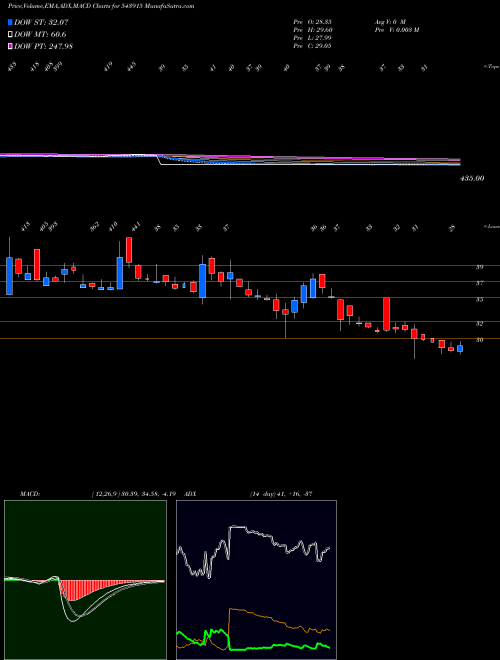Select the 'DOW PT: 247.98' legend label

[44, 46]
